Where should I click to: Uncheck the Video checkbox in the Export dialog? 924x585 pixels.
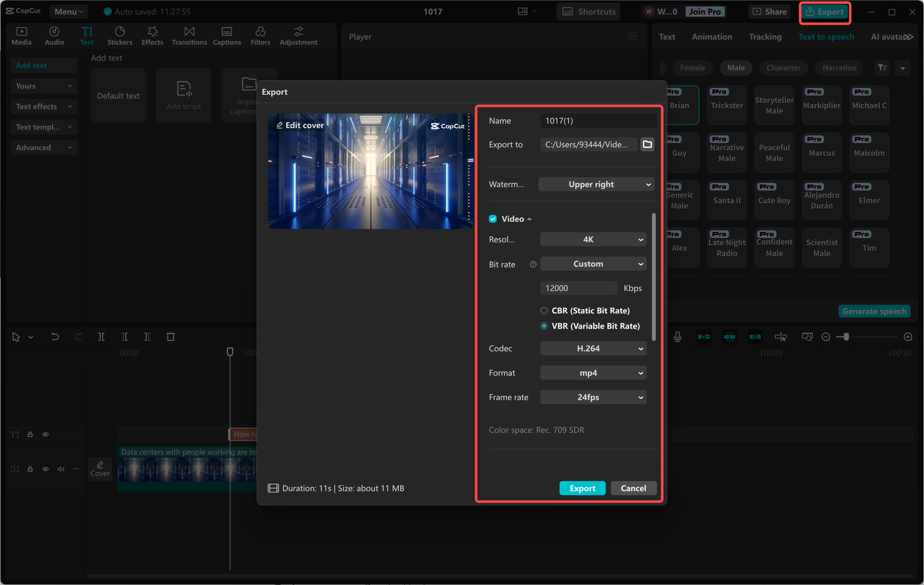tap(493, 218)
